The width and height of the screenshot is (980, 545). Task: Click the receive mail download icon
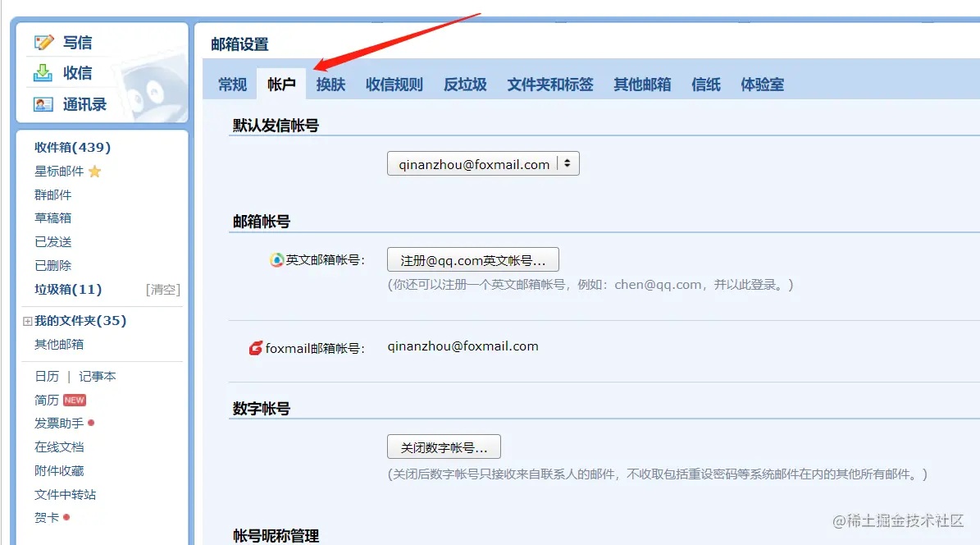[x=43, y=72]
